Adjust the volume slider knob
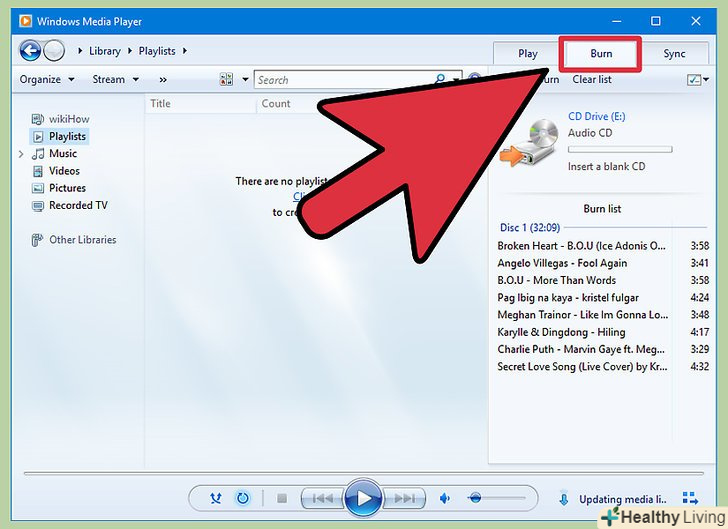The width and height of the screenshot is (728, 529). [x=475, y=498]
